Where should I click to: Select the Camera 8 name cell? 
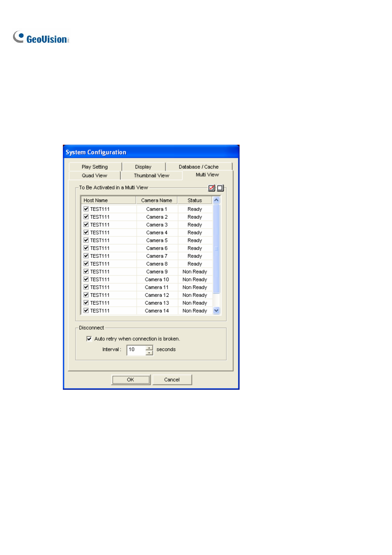pyautogui.click(x=157, y=264)
